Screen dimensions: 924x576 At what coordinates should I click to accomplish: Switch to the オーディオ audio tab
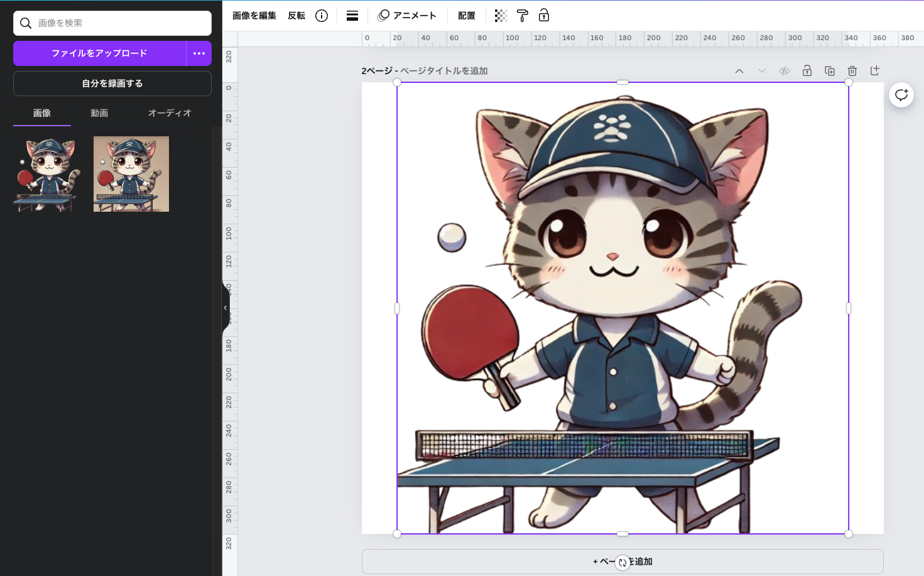[170, 113]
